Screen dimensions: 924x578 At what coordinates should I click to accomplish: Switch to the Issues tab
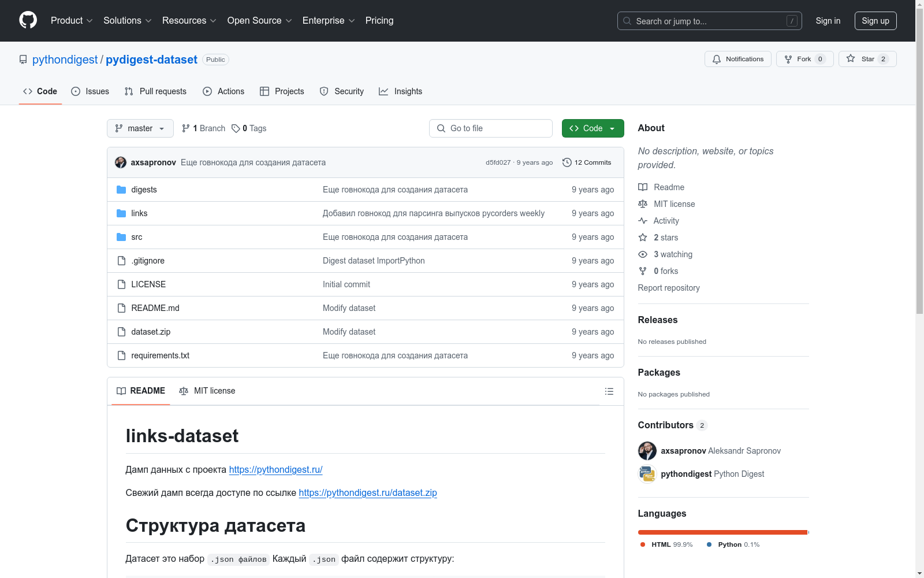click(x=90, y=91)
